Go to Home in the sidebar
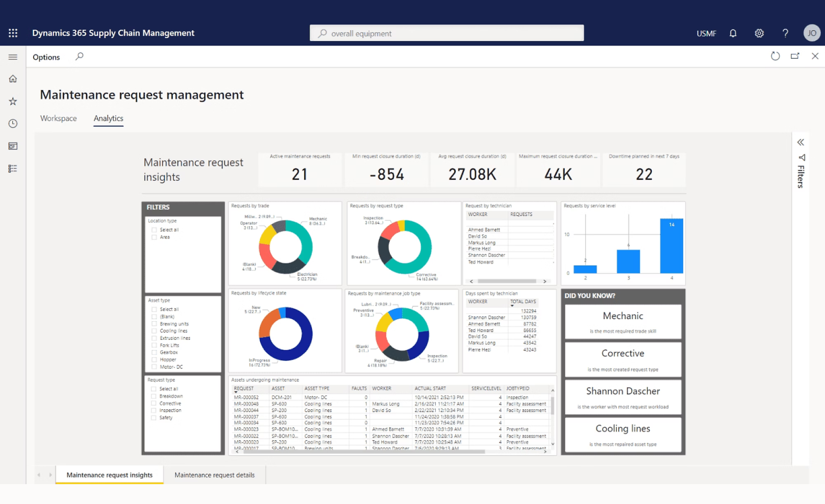Image resolution: width=825 pixels, height=504 pixels. click(13, 79)
